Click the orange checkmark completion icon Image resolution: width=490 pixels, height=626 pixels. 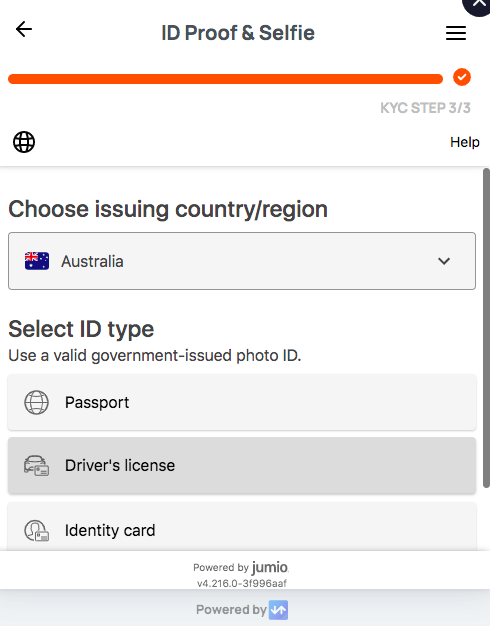(x=462, y=77)
